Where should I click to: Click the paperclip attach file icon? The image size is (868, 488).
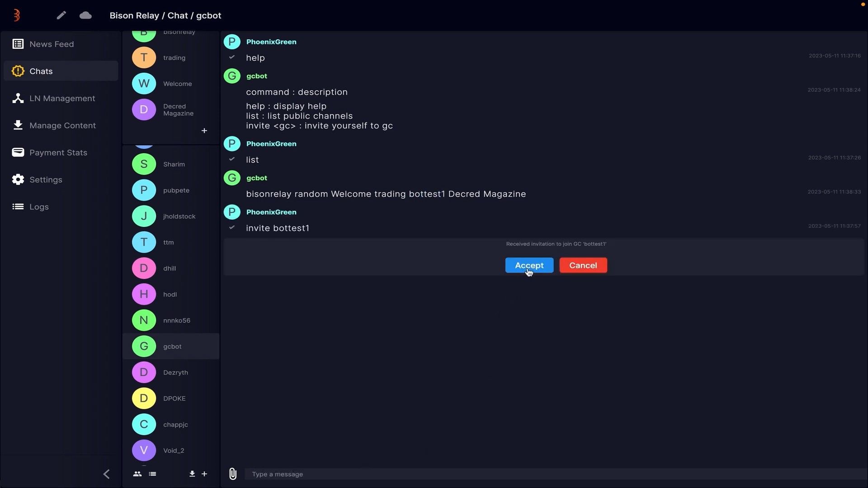pyautogui.click(x=233, y=474)
